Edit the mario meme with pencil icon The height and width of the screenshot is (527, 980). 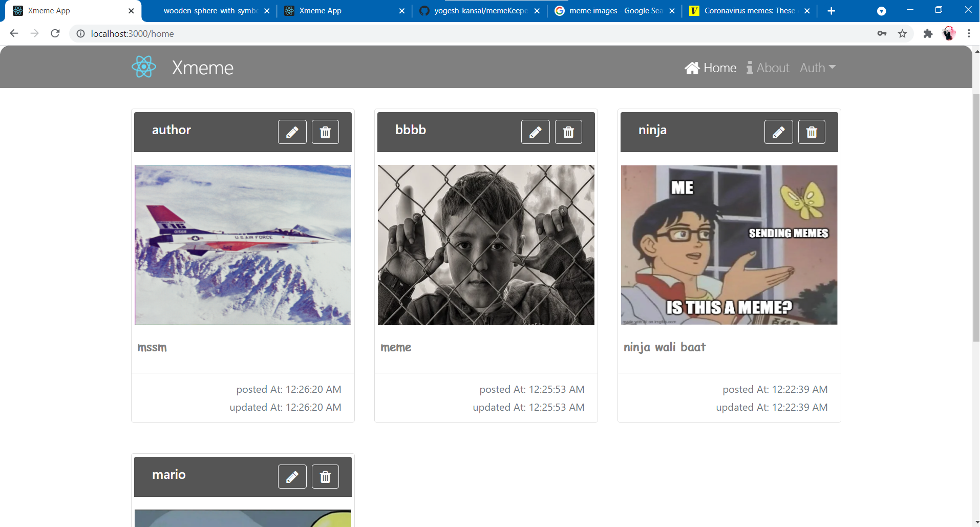coord(292,477)
